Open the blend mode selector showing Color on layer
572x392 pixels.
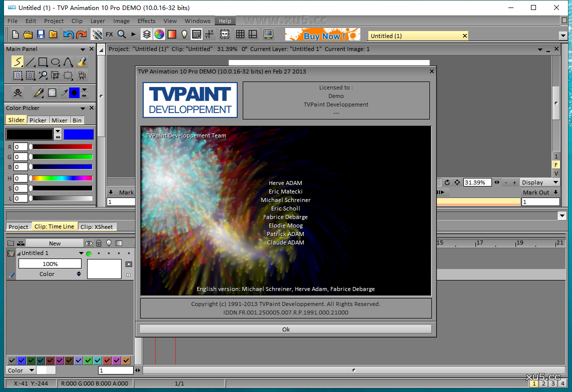[x=47, y=273]
